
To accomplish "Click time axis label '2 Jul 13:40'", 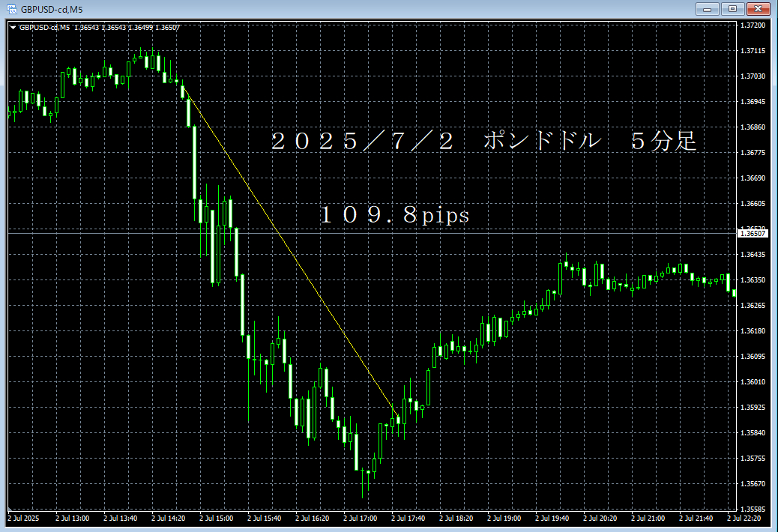I will 121,518.
